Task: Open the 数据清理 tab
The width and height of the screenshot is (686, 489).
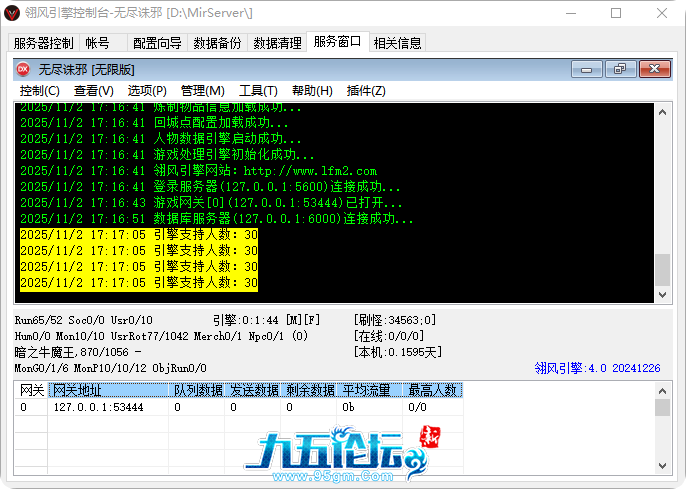Action: [277, 43]
